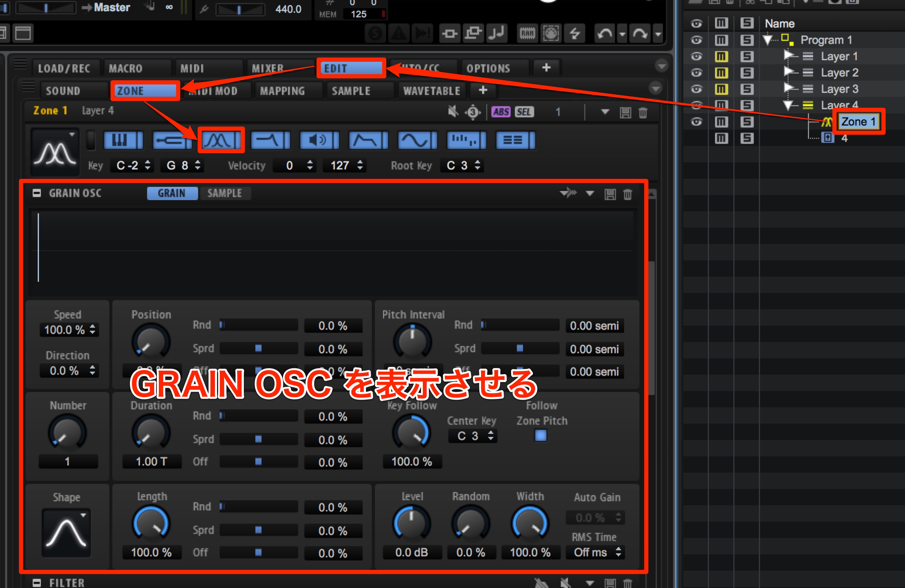Click the GRAIN OSC arrow icon
This screenshot has height=588, width=905.
point(568,193)
